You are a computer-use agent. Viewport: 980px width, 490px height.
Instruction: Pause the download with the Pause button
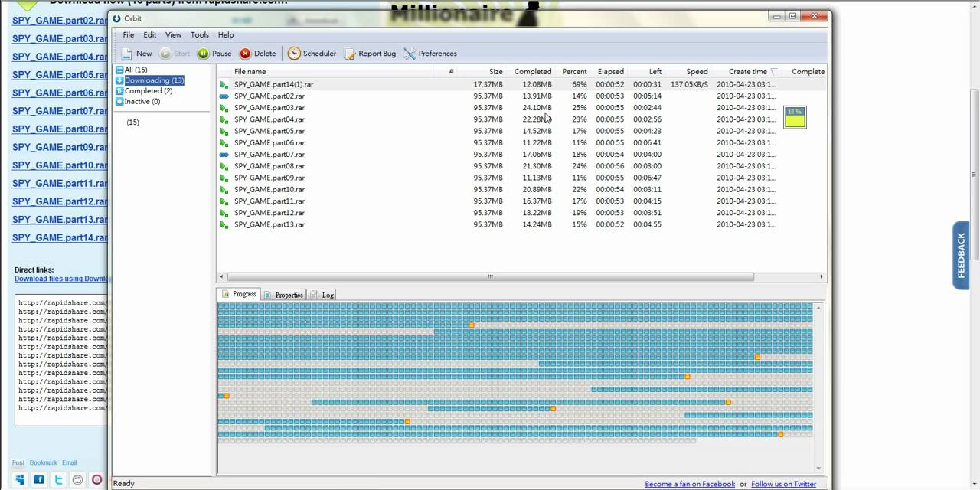click(x=214, y=54)
